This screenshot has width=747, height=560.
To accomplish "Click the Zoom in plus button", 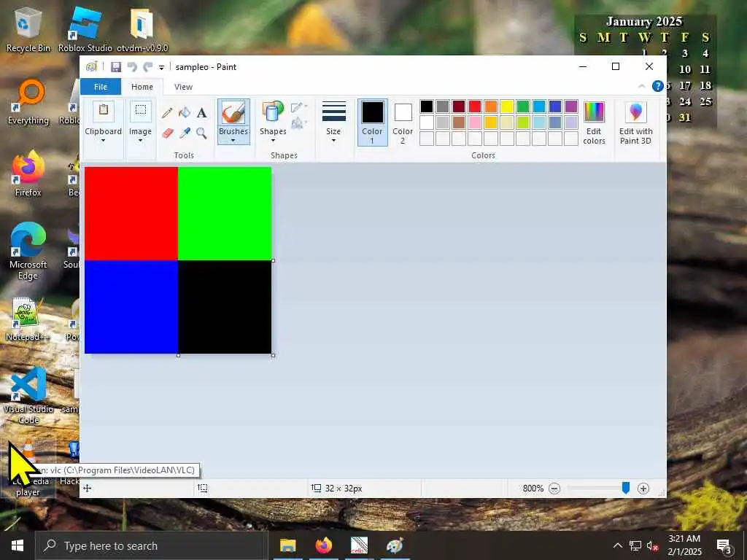I will (x=643, y=489).
